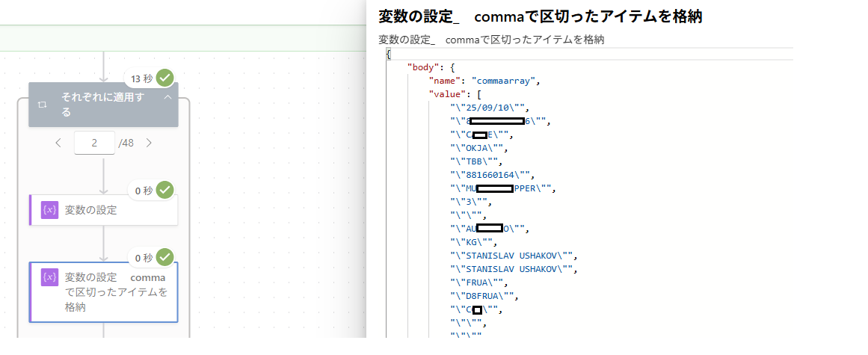Click the D8FRUA array entry
Screen dimensions: 868x355
pos(484,297)
